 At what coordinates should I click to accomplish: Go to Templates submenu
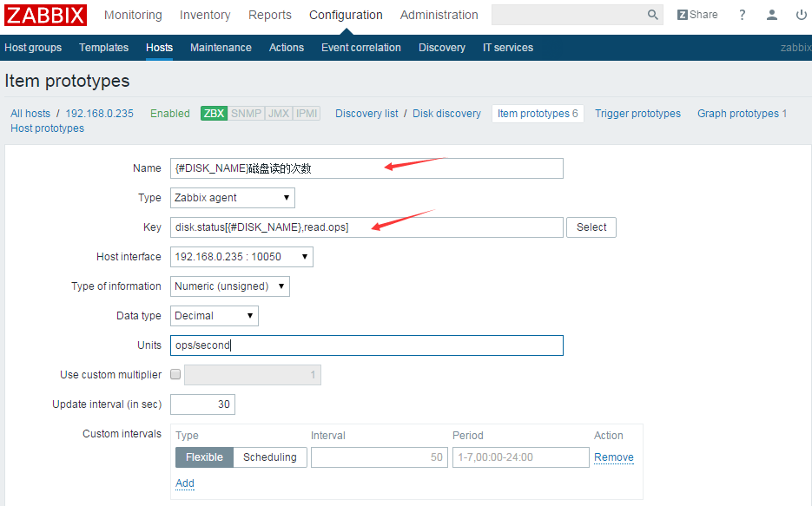(x=103, y=48)
